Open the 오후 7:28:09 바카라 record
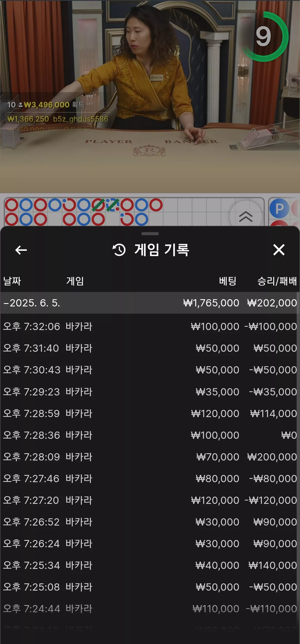 pos(150,457)
